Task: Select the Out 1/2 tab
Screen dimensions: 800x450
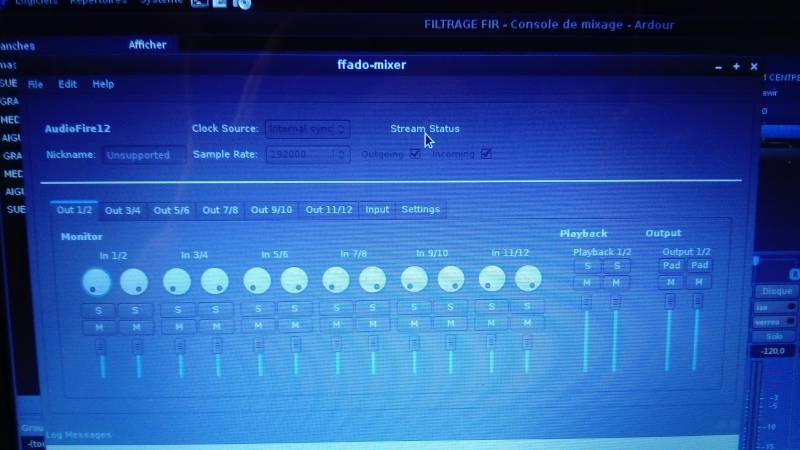Action: tap(74, 210)
